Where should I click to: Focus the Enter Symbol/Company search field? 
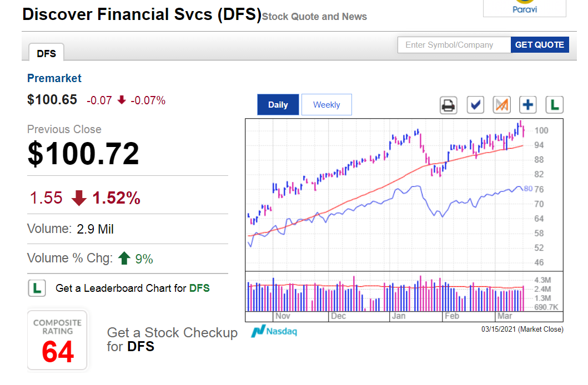pos(454,44)
